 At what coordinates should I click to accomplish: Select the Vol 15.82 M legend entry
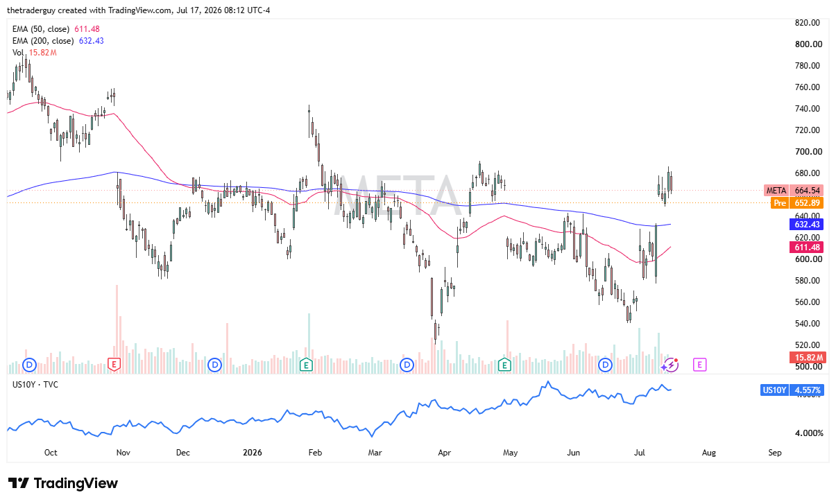(x=34, y=53)
